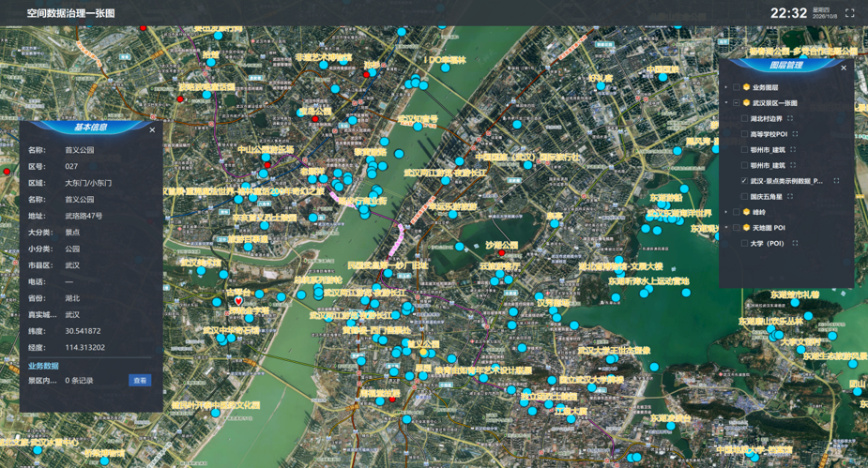The image size is (868, 468).
Task: Click the cyan marker under 好礼客 label
Action: pos(601,86)
